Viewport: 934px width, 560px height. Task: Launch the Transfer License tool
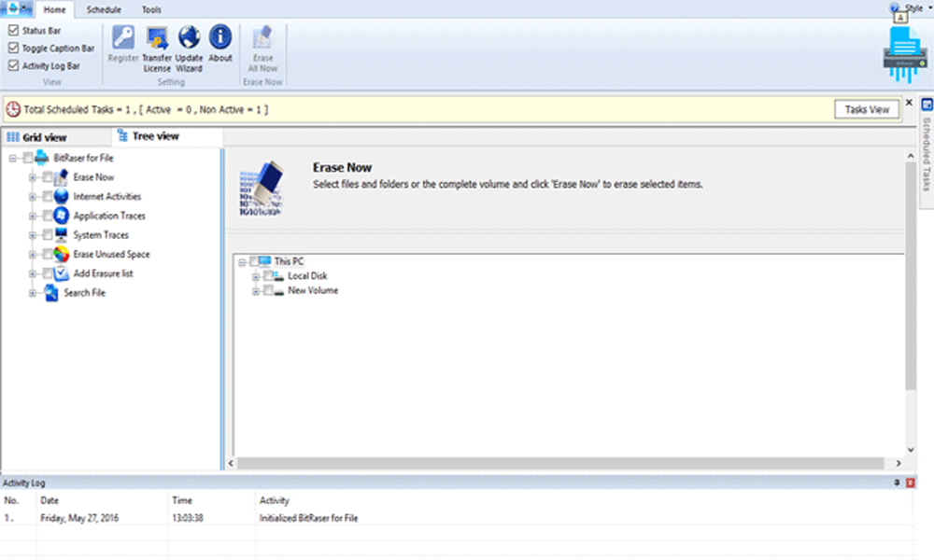tap(157, 37)
